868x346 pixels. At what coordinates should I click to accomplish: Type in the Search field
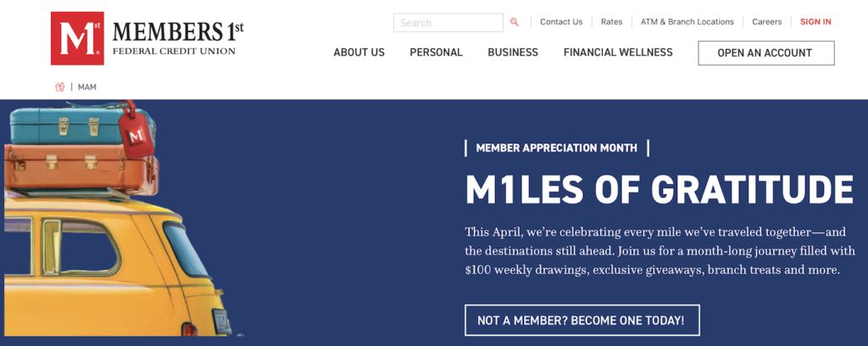coord(448,23)
